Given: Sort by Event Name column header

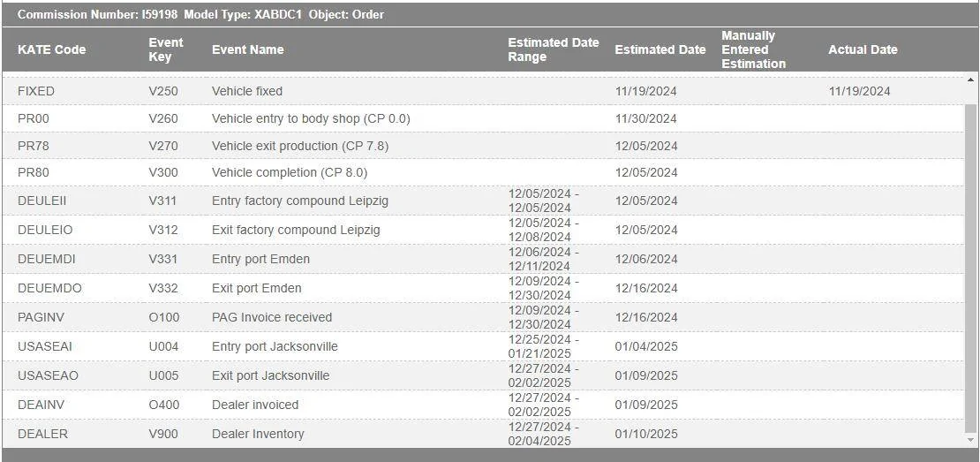Looking at the screenshot, I should click(247, 49).
